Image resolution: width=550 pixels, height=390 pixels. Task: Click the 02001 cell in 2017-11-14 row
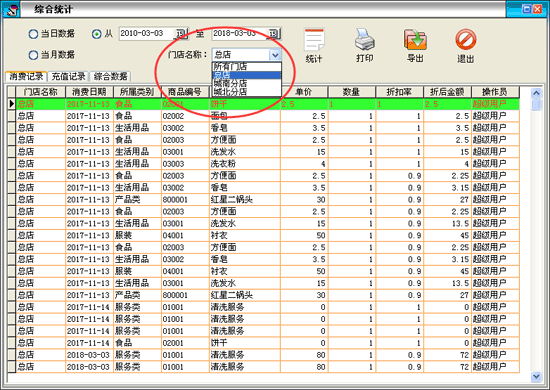[x=185, y=343]
